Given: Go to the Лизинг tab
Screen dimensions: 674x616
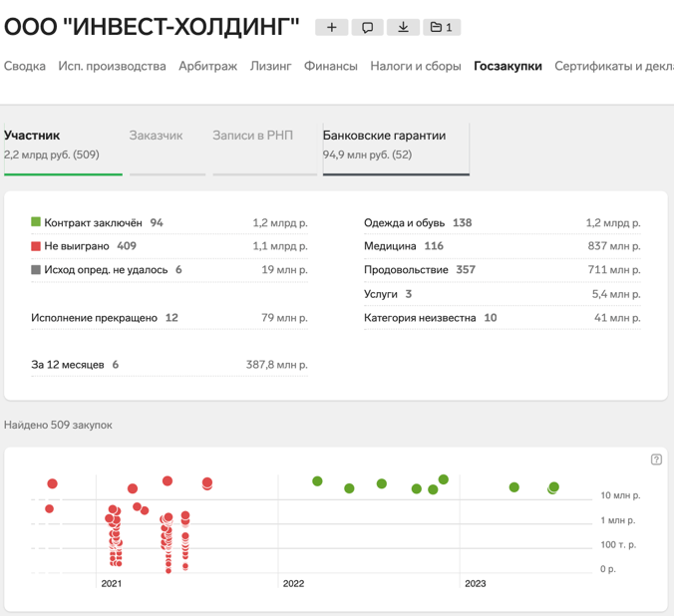Looking at the screenshot, I should tap(270, 66).
